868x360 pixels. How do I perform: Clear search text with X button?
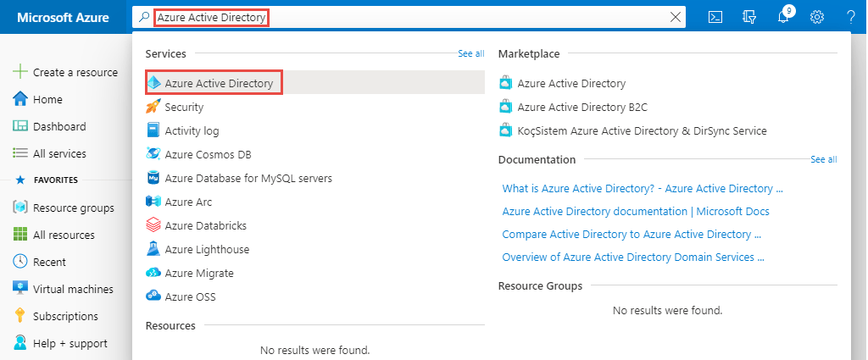[676, 17]
